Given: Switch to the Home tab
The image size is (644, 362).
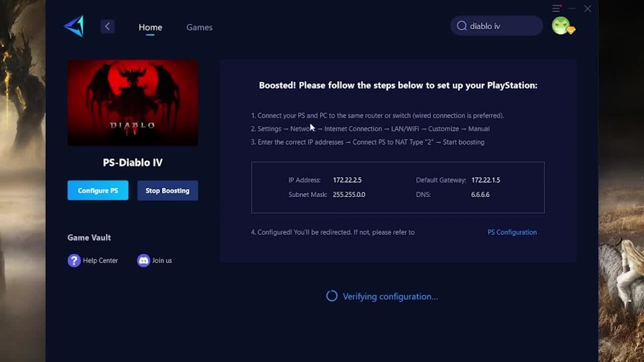Looking at the screenshot, I should tap(150, 27).
